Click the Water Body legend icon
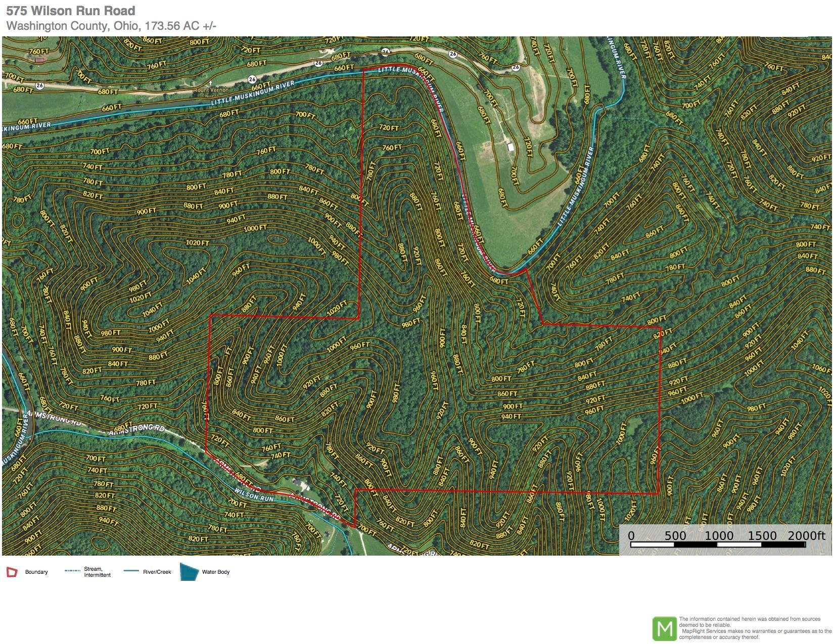 pyautogui.click(x=189, y=572)
